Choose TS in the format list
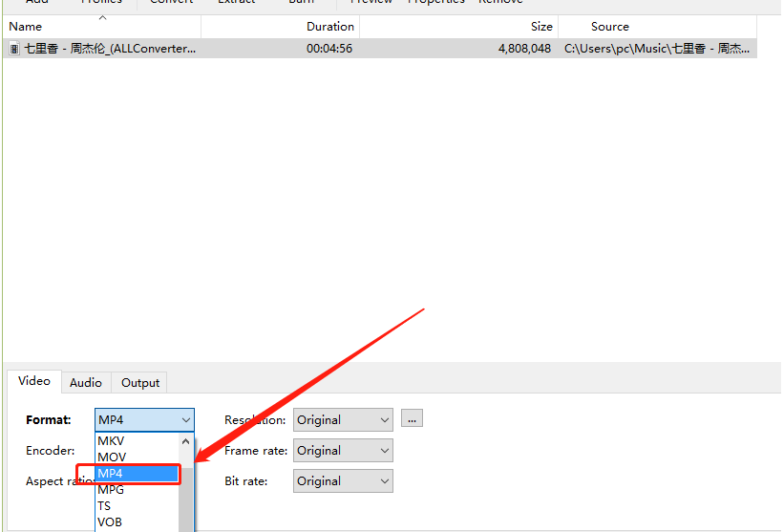Screen dimensions: 784x532 click(137, 506)
